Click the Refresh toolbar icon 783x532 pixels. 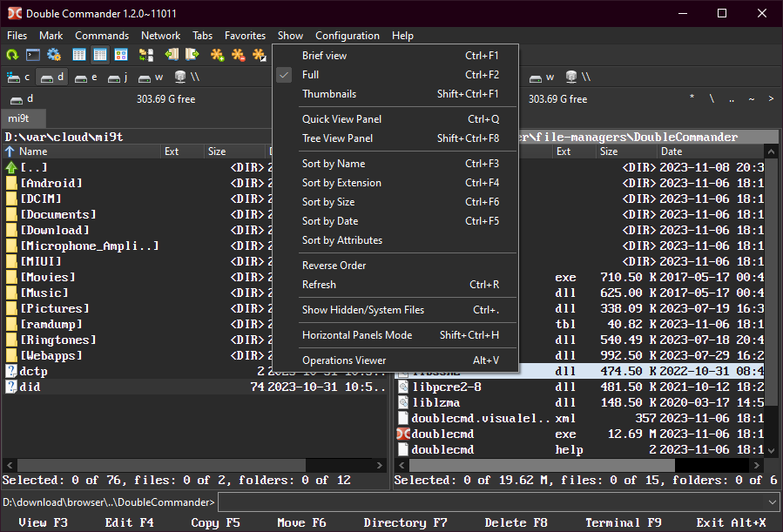click(x=12, y=55)
